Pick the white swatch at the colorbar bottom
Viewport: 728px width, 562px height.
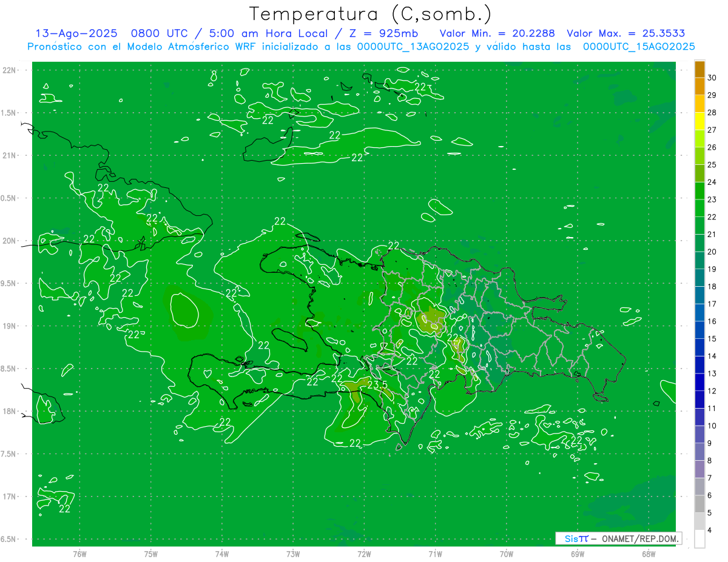(x=699, y=539)
